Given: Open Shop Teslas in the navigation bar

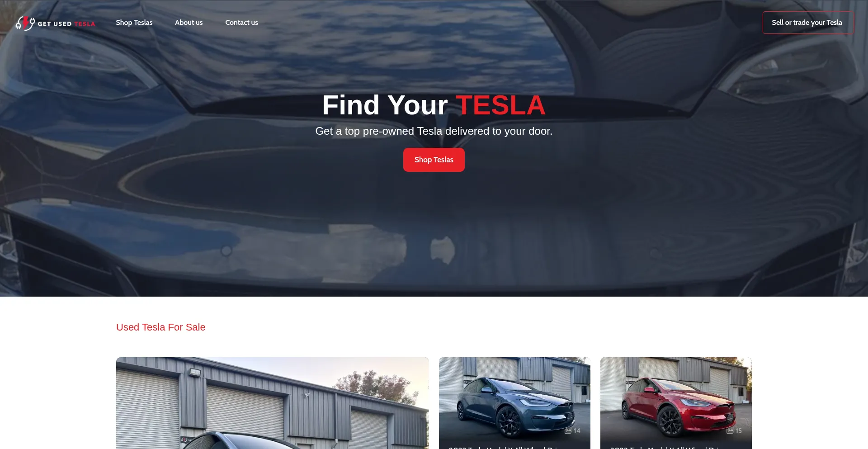Looking at the screenshot, I should (134, 23).
